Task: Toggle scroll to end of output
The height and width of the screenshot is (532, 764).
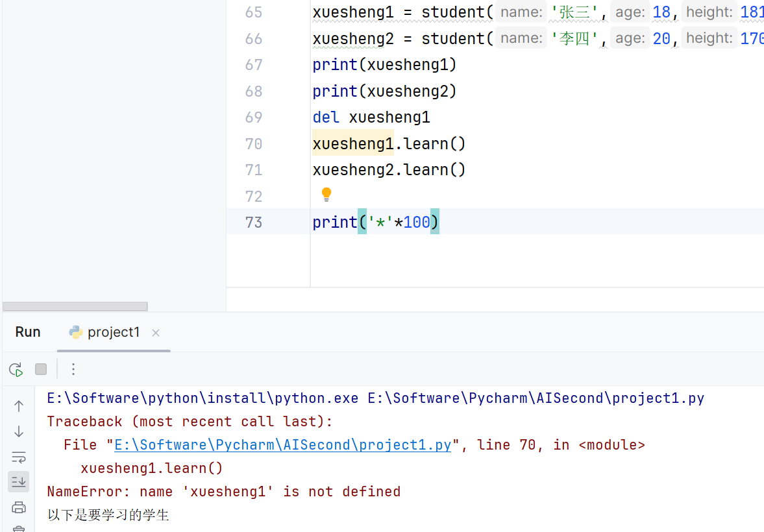Action: (x=19, y=482)
